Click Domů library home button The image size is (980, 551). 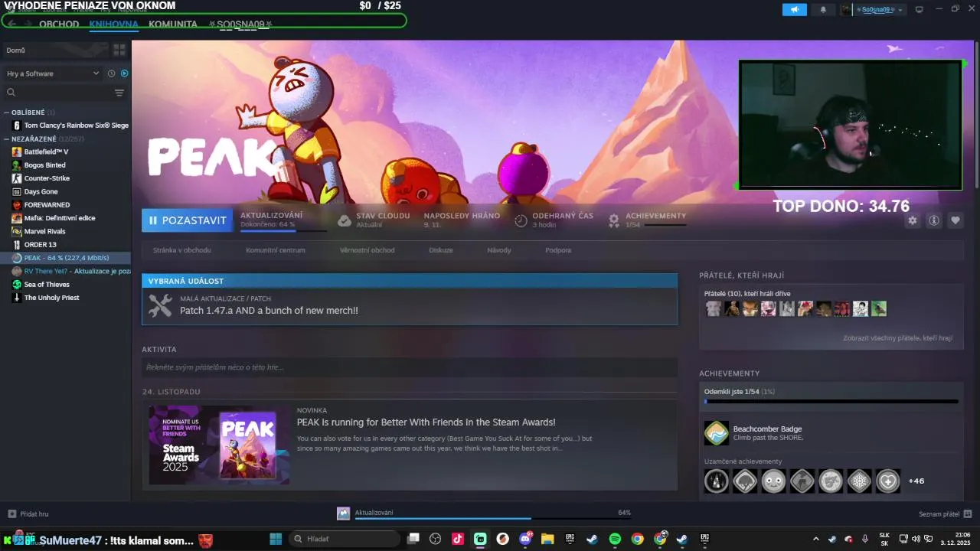55,50
